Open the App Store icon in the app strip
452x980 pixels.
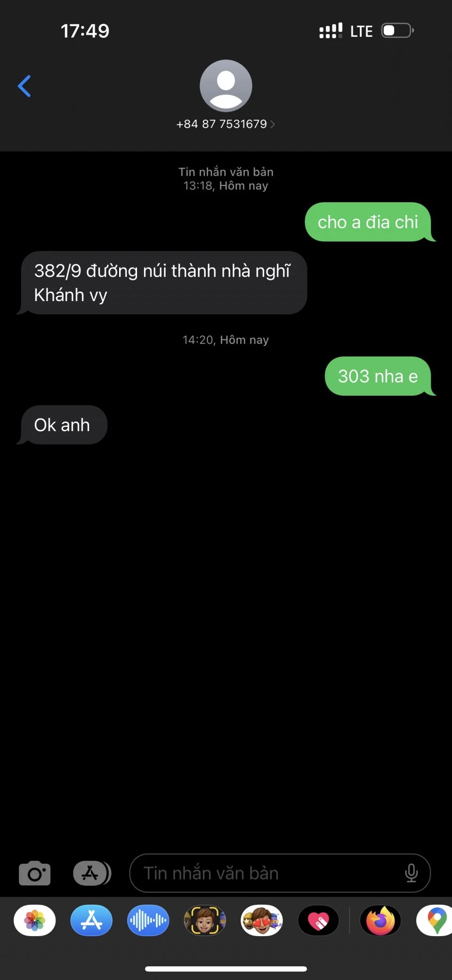point(91,920)
